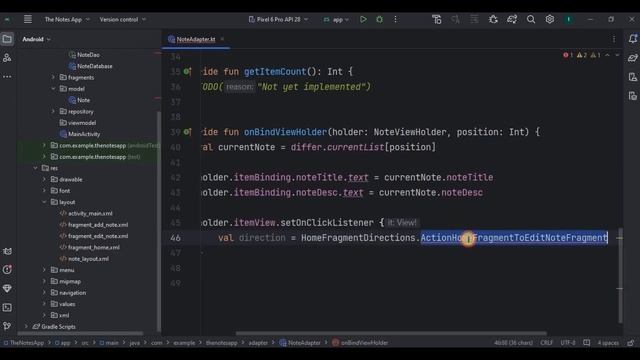
Task: Open the main hamburger menu
Action: pyautogui.click(x=28, y=19)
